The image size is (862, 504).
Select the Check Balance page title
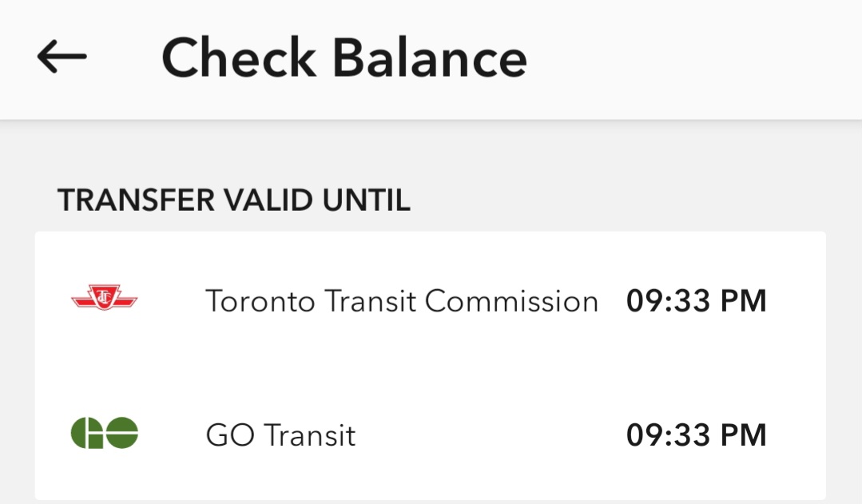344,58
